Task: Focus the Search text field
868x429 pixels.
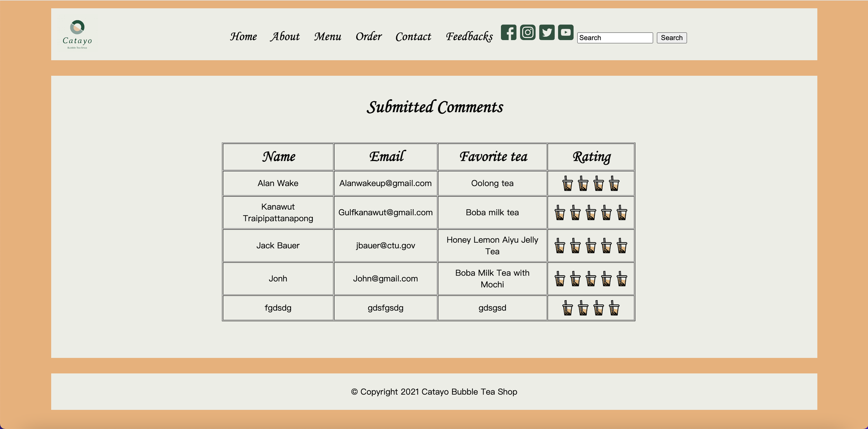Action: pyautogui.click(x=615, y=38)
